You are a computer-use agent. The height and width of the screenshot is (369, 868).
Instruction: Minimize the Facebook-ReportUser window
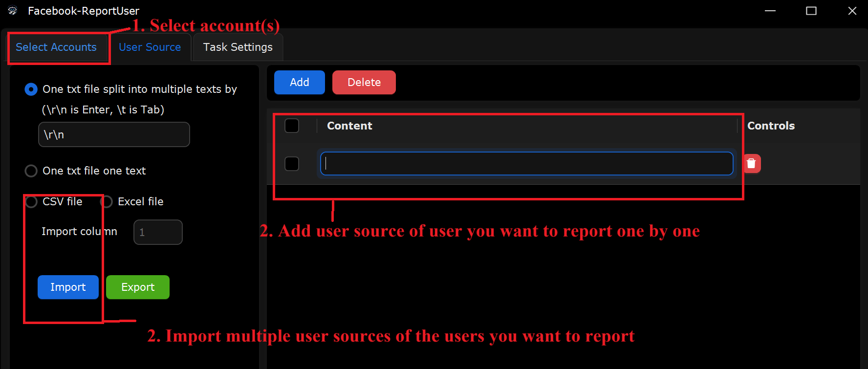tap(770, 11)
